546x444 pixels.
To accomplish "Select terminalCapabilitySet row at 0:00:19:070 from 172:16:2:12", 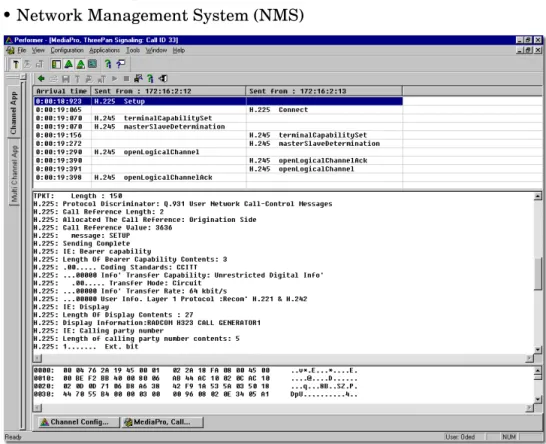I will coord(218,118).
